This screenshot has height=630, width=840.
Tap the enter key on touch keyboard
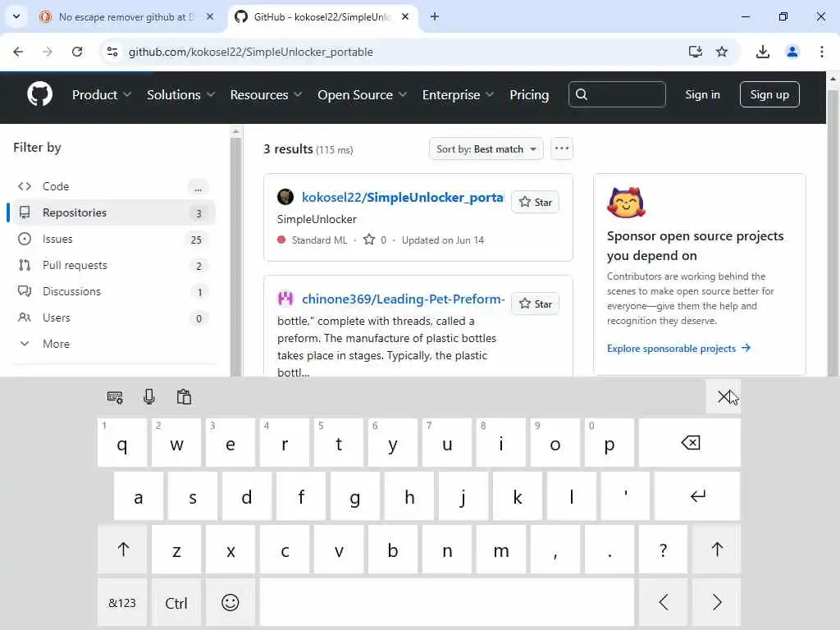697,496
